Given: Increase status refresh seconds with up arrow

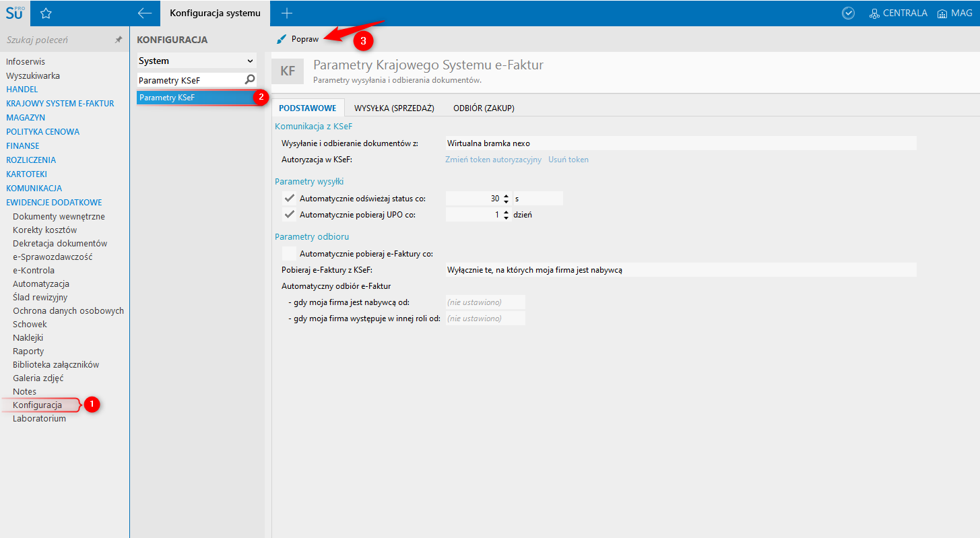Looking at the screenshot, I should [x=506, y=196].
